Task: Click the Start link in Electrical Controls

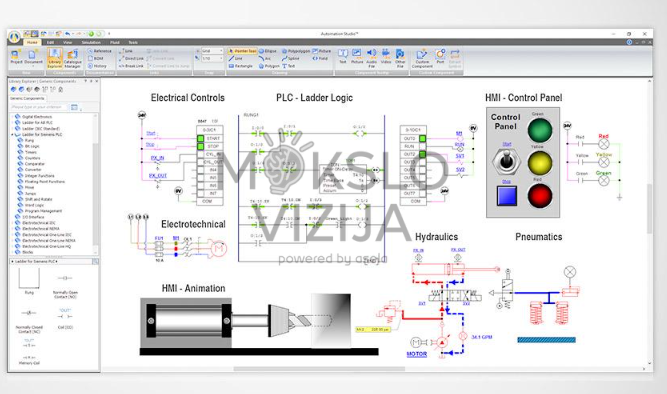Action: tap(151, 133)
